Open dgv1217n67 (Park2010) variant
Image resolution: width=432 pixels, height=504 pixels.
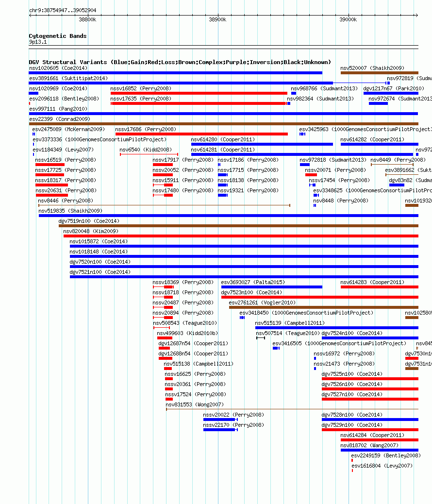click(x=394, y=89)
